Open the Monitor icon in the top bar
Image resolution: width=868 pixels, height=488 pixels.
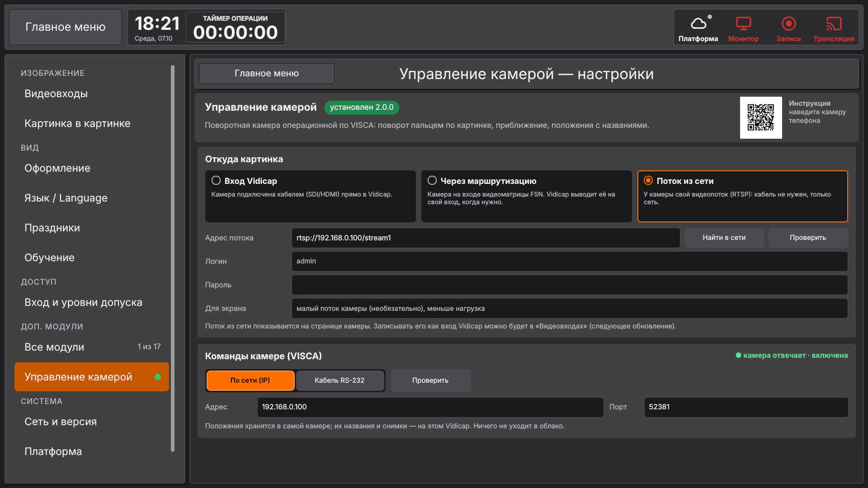pyautogui.click(x=743, y=28)
